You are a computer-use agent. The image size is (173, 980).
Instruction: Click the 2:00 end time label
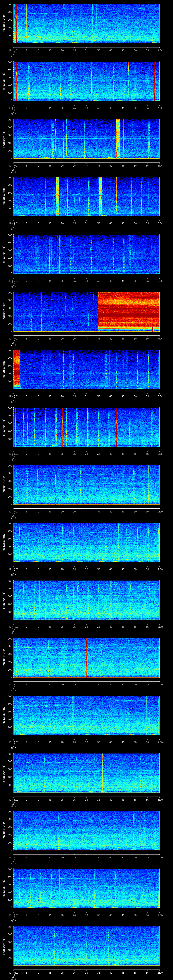(x=160, y=50)
